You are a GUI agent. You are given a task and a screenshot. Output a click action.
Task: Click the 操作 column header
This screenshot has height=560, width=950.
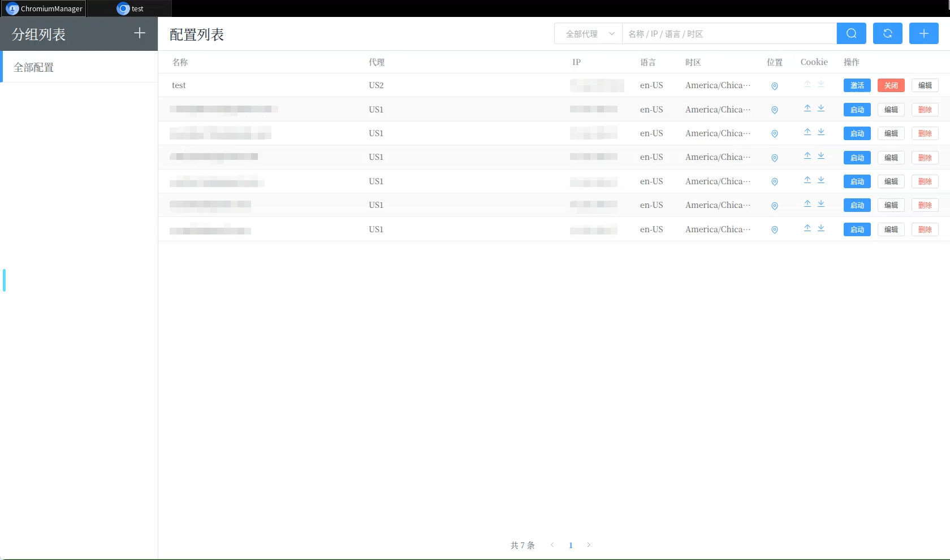[852, 62]
